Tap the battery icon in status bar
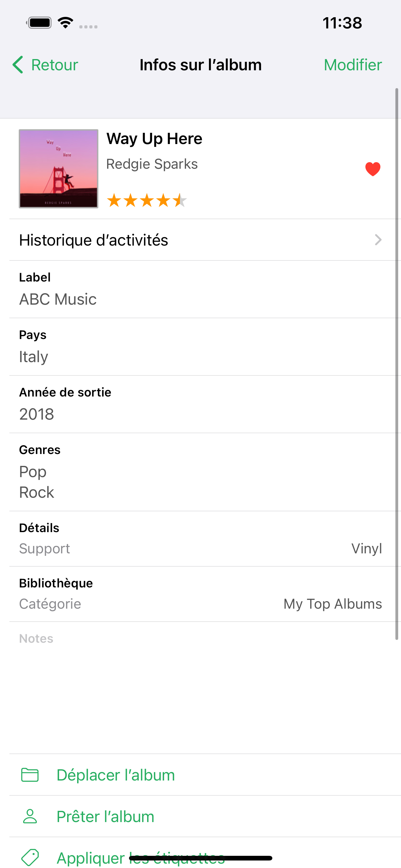The height and width of the screenshot is (868, 401). pyautogui.click(x=39, y=23)
